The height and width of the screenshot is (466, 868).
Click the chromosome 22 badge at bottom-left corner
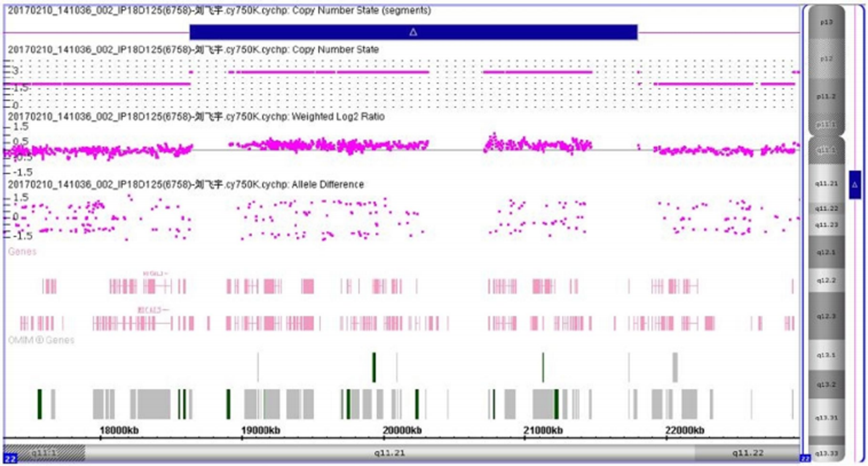click(10, 458)
